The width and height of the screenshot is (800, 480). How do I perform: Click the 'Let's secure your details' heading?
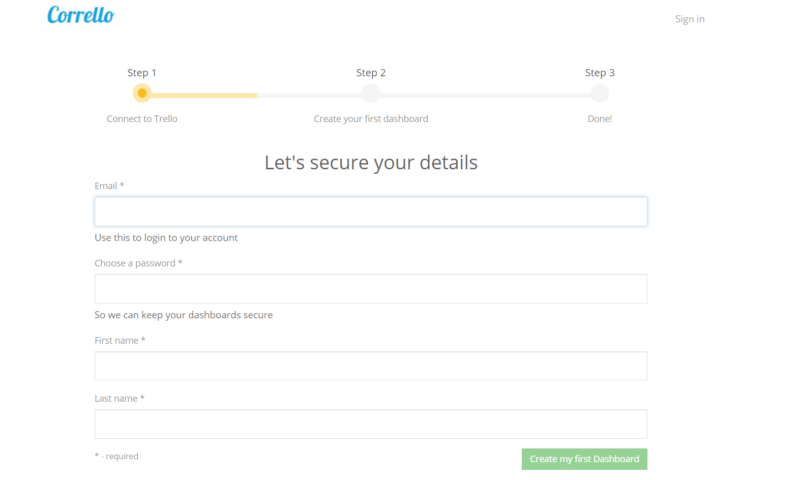[x=371, y=162]
